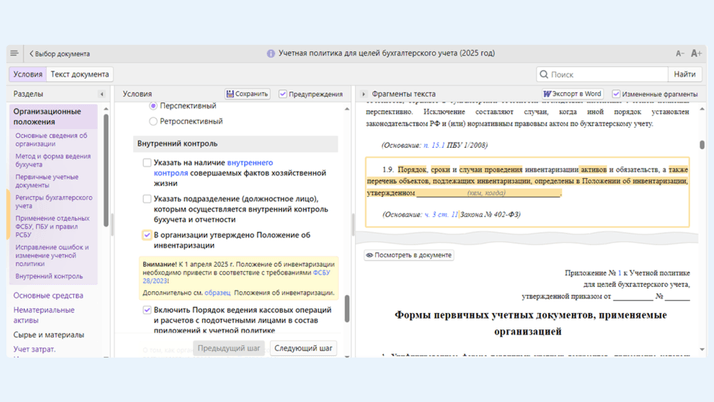Uncheck Положение об инвентаризации утверждено option
The height and width of the screenshot is (402, 714).
(147, 236)
